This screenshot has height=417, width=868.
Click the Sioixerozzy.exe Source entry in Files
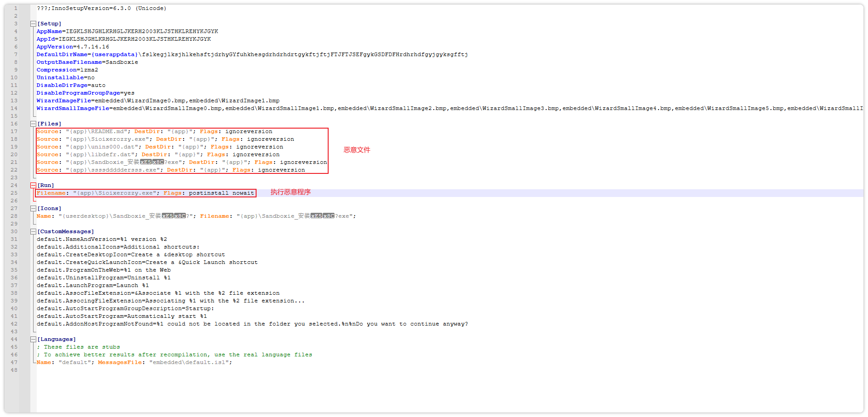[165, 139]
